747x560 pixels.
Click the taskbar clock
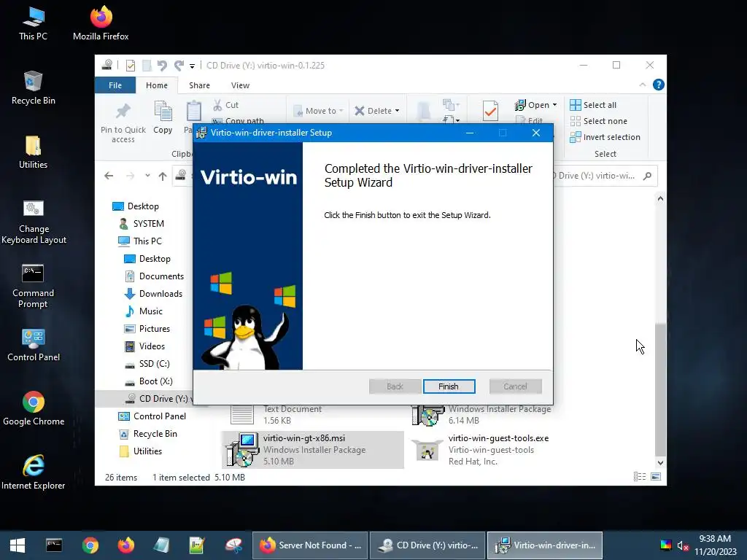[715, 545]
